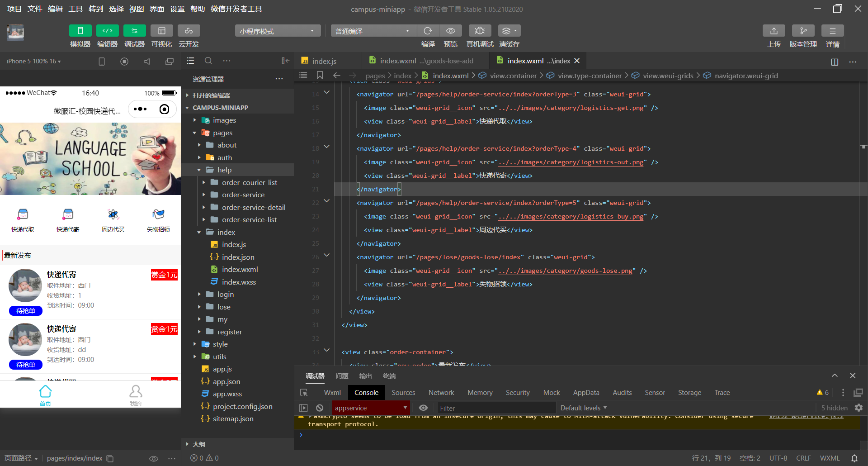Open iPhone 5 device selector

coord(34,61)
